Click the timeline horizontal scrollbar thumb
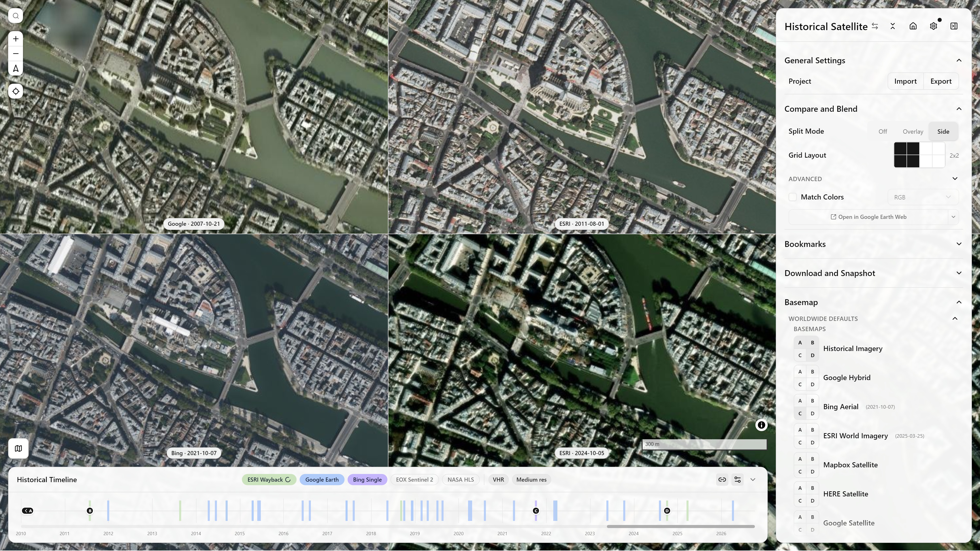 [x=681, y=527]
